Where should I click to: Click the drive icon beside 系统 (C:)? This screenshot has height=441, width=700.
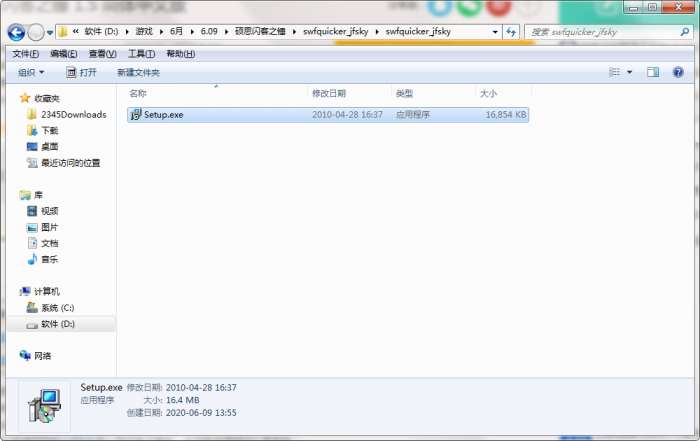click(x=32, y=307)
